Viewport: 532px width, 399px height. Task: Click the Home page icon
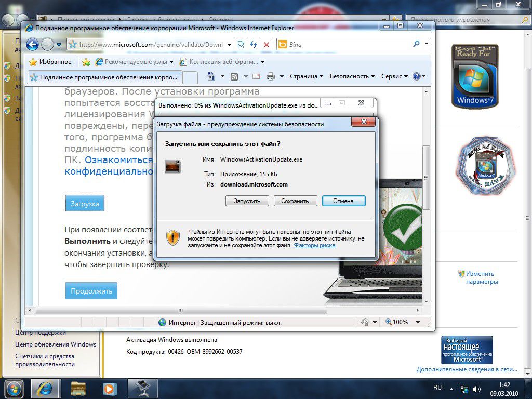(x=211, y=76)
